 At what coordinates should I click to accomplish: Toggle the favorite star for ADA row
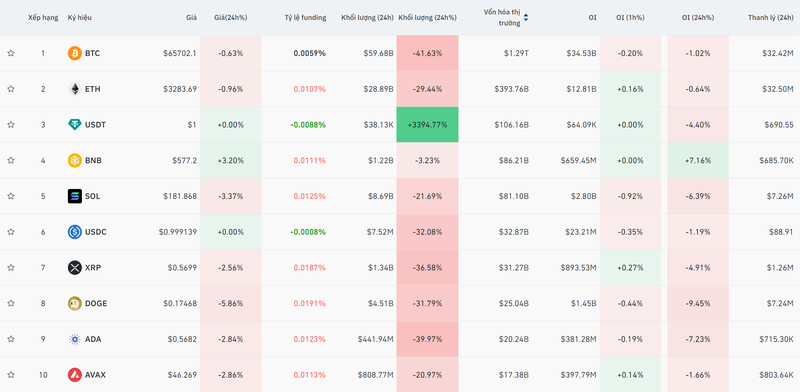[x=11, y=339]
